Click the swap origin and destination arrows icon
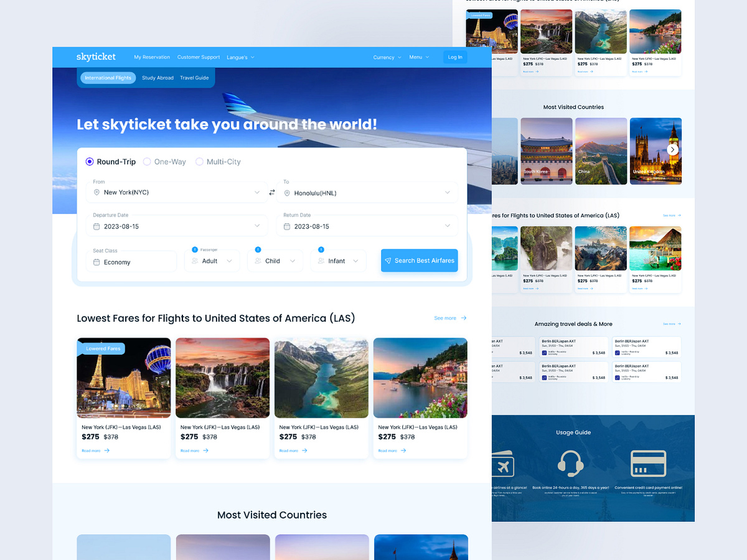Image resolution: width=747 pixels, height=560 pixels. (x=272, y=192)
